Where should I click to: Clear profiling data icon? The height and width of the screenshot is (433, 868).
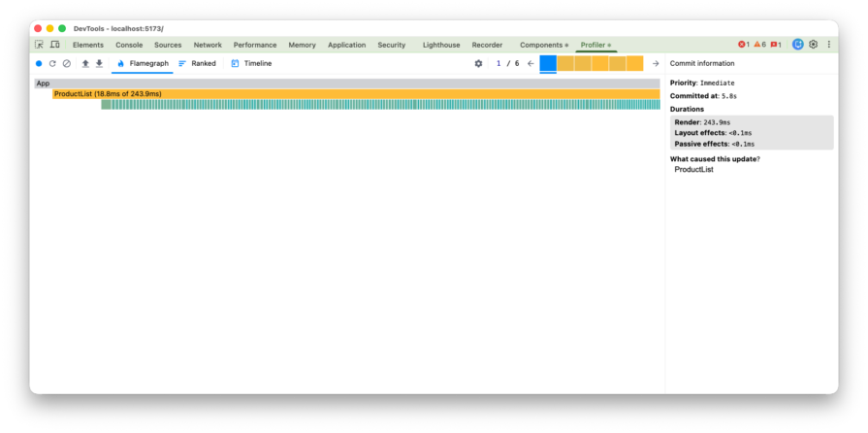(66, 64)
